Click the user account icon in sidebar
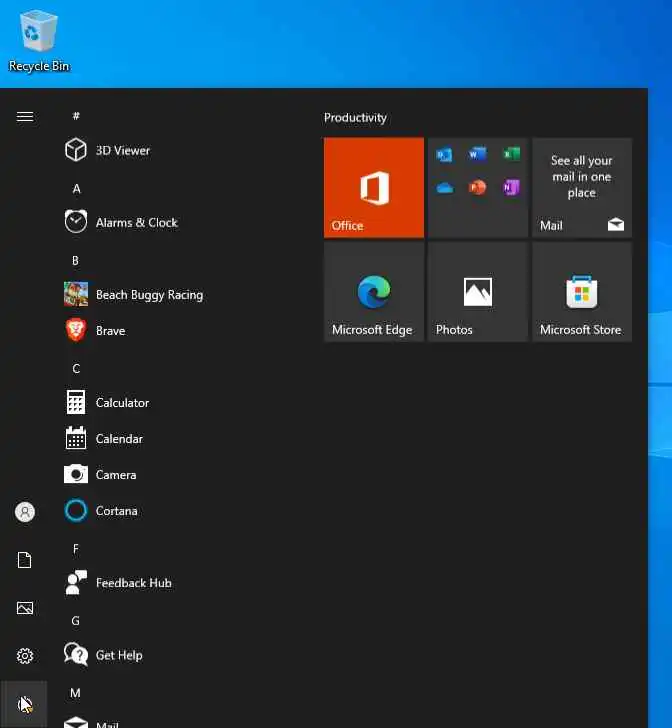Viewport: 672px width, 728px height. tap(25, 512)
